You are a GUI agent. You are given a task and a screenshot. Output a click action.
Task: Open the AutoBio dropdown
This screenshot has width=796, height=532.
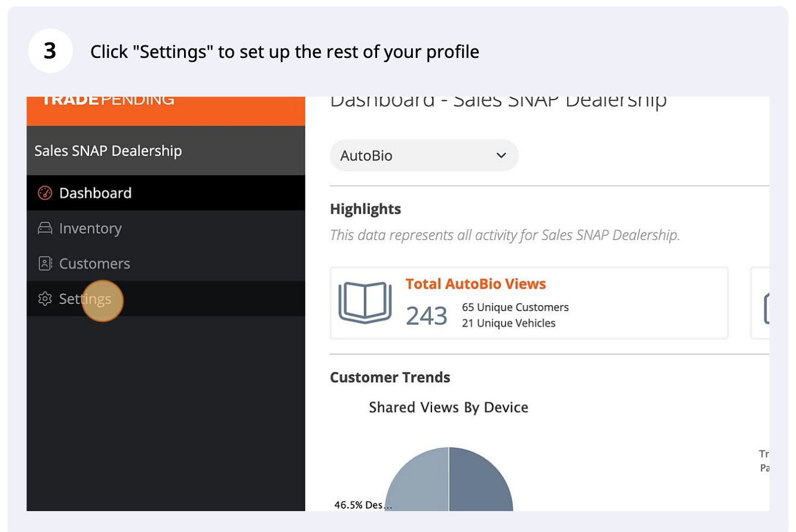click(424, 155)
